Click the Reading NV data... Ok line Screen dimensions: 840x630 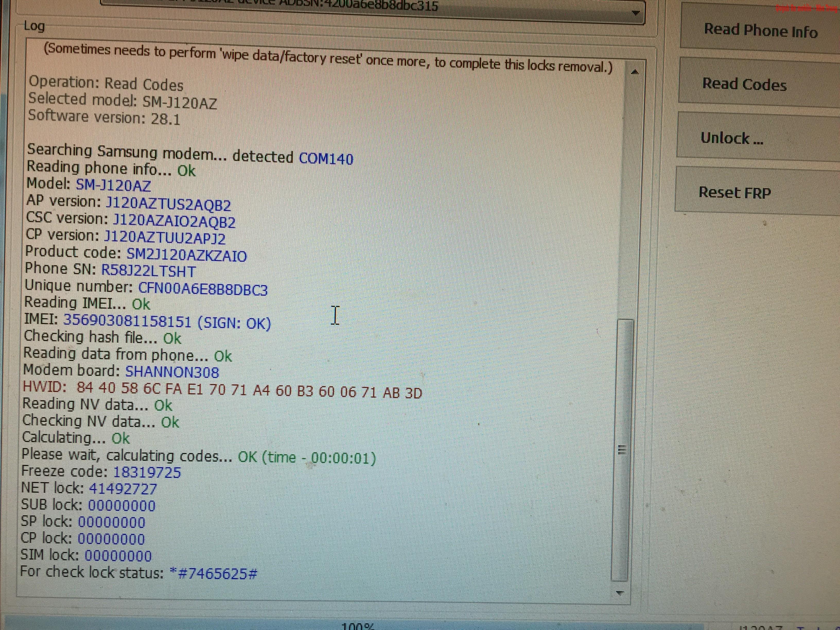point(97,405)
